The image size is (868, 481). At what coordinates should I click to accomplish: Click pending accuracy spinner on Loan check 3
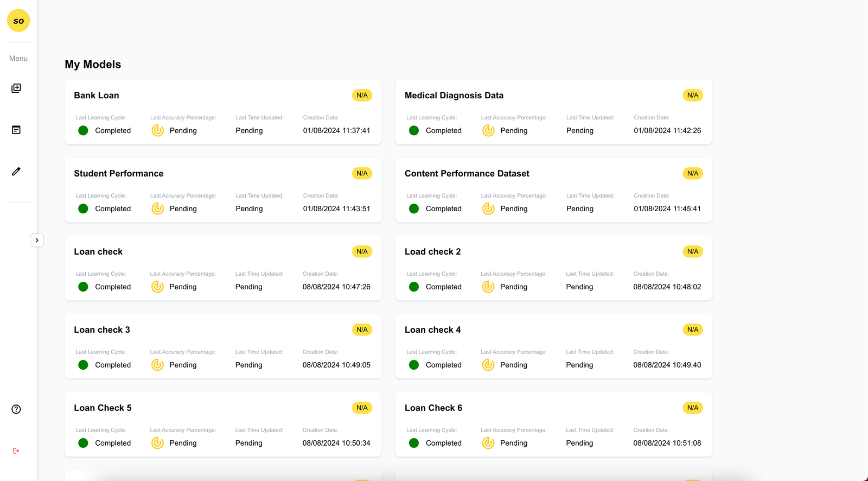(x=158, y=365)
